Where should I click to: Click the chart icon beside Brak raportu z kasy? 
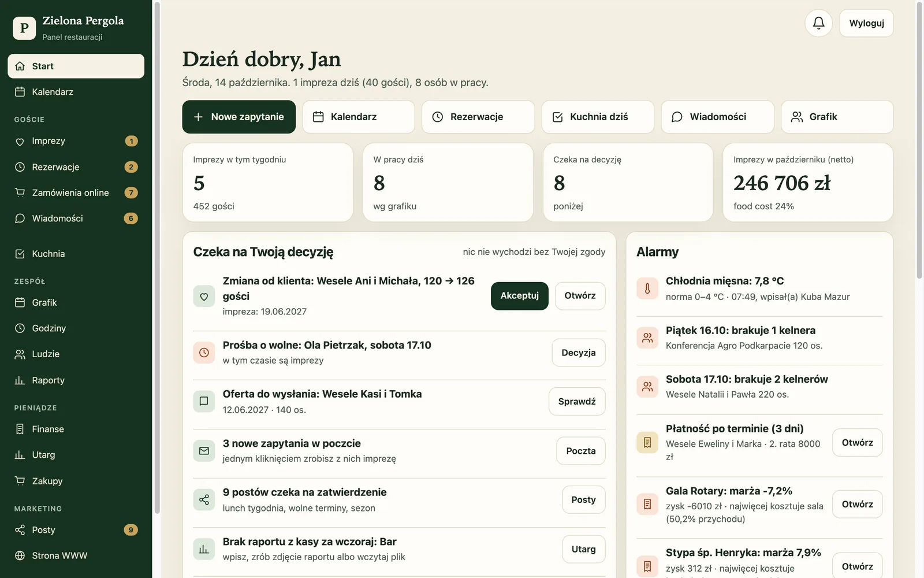click(x=204, y=549)
